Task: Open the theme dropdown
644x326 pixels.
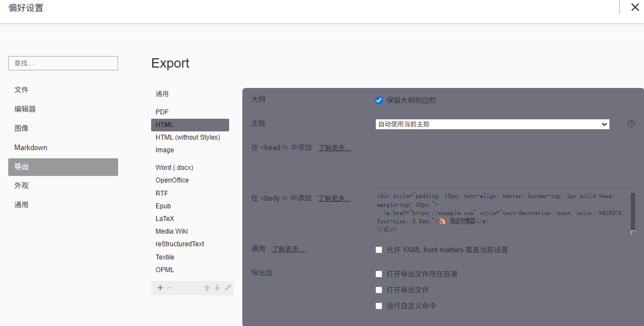Action: (x=492, y=124)
